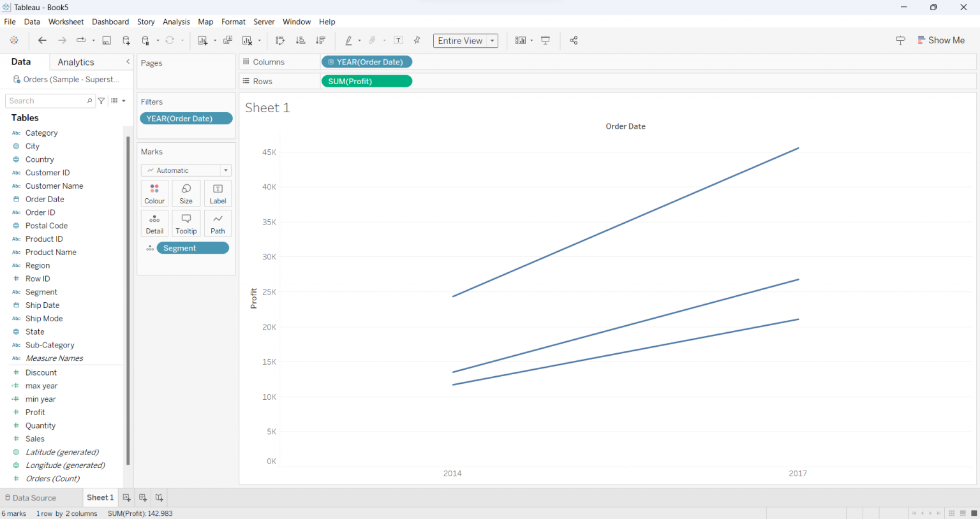
Task: Type in the Tables search field
Action: coord(46,101)
